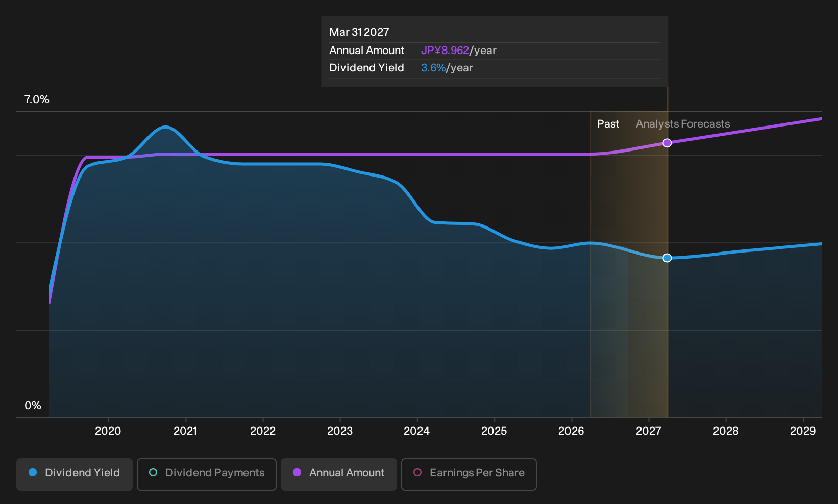Click the Past region label
The width and height of the screenshot is (838, 504).
pos(608,124)
